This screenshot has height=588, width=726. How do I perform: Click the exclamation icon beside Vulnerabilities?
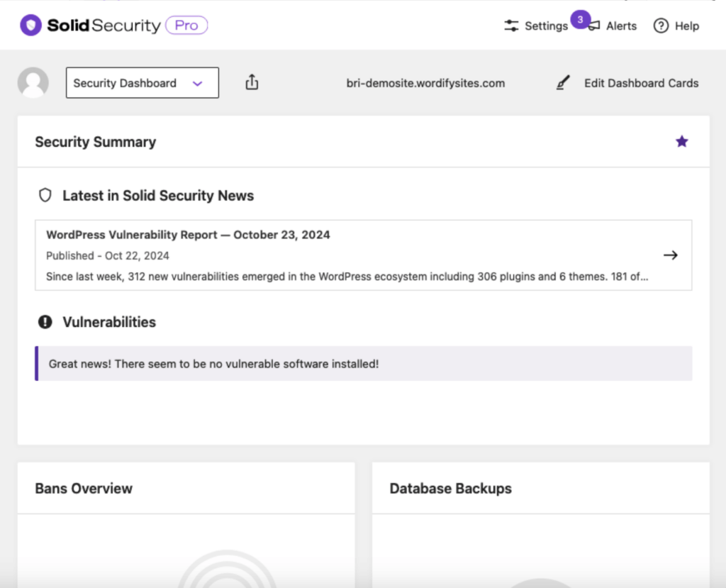click(45, 321)
